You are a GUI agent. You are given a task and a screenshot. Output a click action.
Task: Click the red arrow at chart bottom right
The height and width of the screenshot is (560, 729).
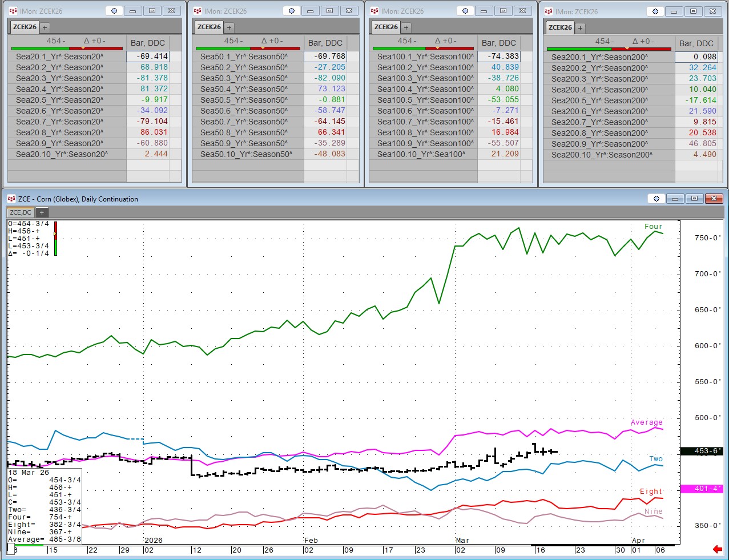(717, 549)
